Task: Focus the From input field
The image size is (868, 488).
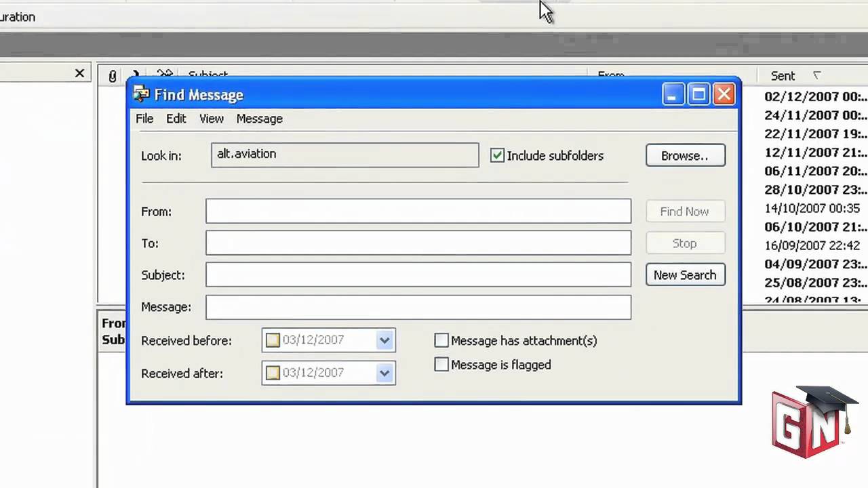Action: tap(418, 211)
